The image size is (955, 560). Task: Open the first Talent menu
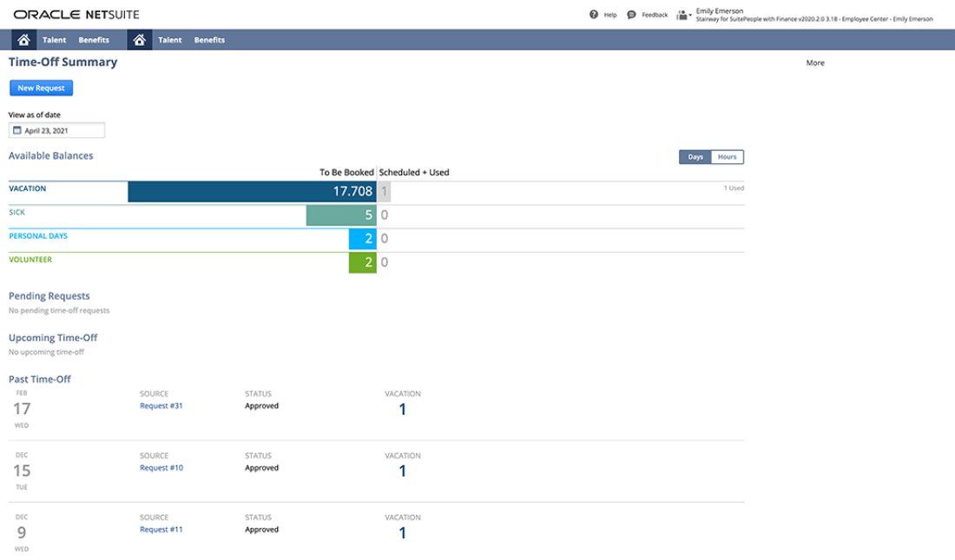(x=54, y=40)
